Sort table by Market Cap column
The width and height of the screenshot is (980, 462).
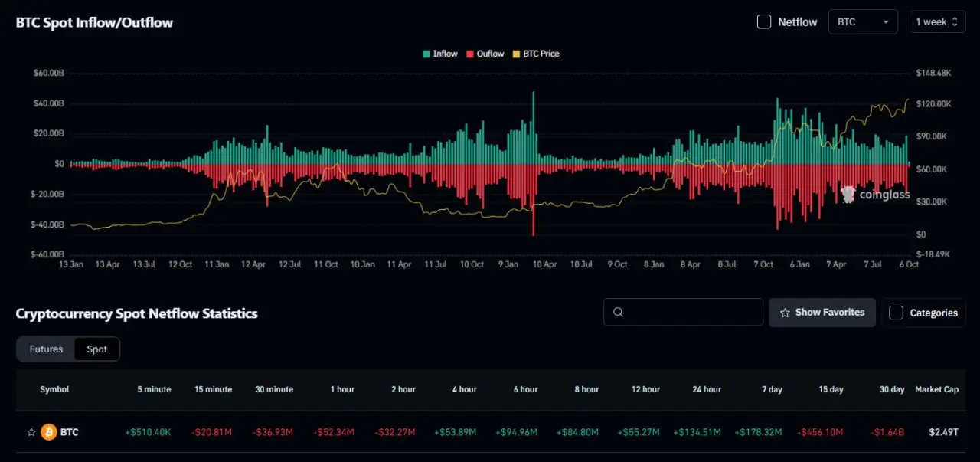pos(936,389)
